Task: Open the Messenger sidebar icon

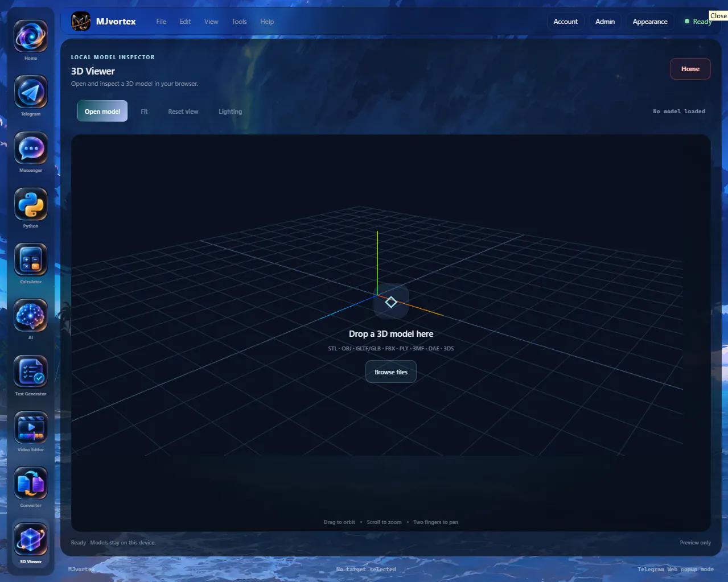Action: pos(31,148)
